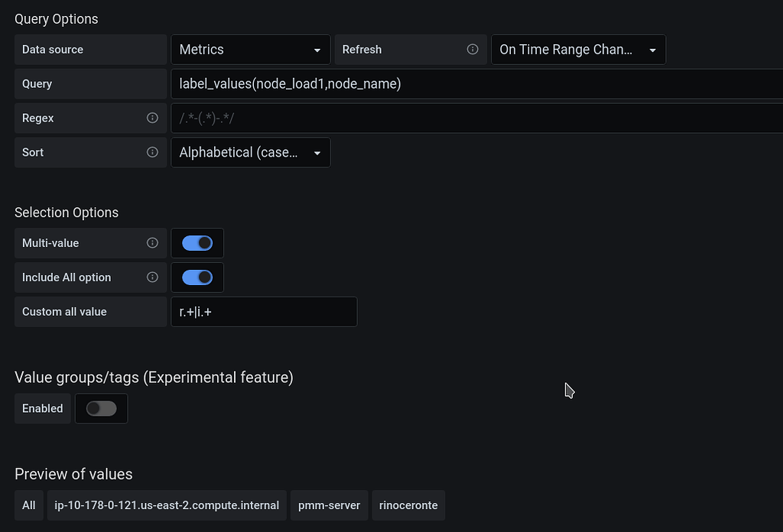Open the Include All option info icon
Viewport: 783px width, 532px height.
pos(152,277)
